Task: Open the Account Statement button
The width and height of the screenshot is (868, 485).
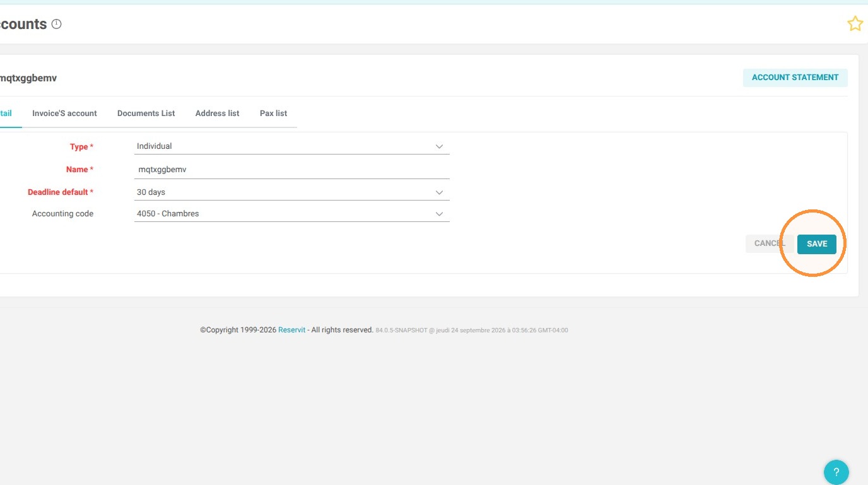Action: 795,78
